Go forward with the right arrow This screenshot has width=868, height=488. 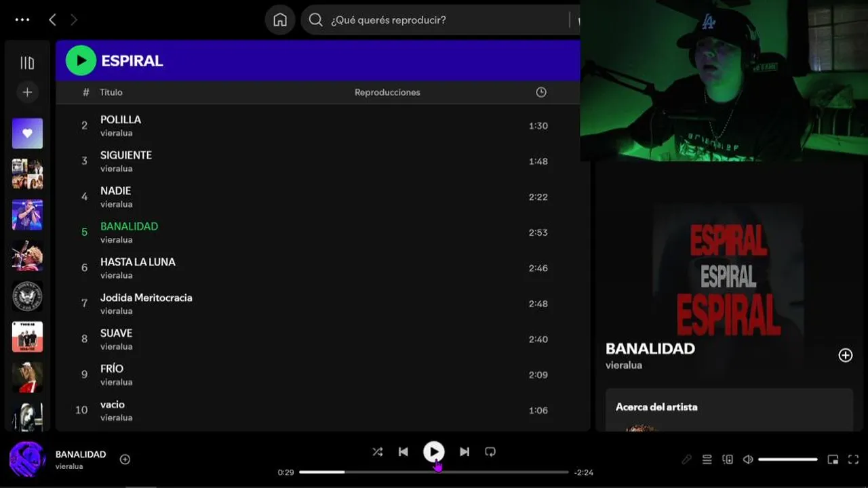[x=74, y=20]
